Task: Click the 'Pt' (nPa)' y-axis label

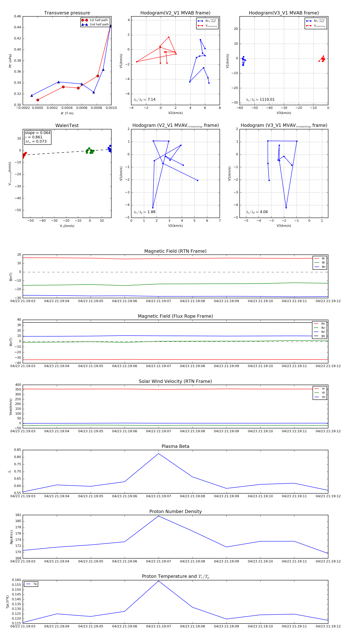Action: pos(10,61)
